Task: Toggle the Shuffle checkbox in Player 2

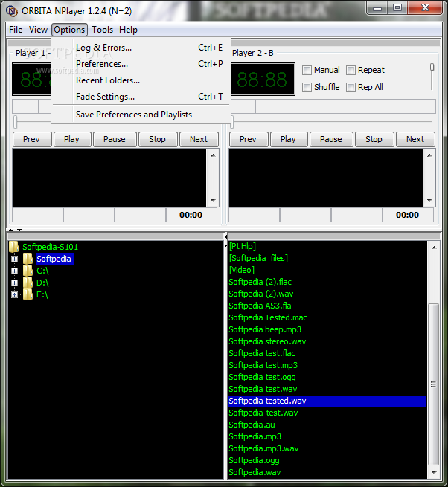Action: tap(307, 87)
